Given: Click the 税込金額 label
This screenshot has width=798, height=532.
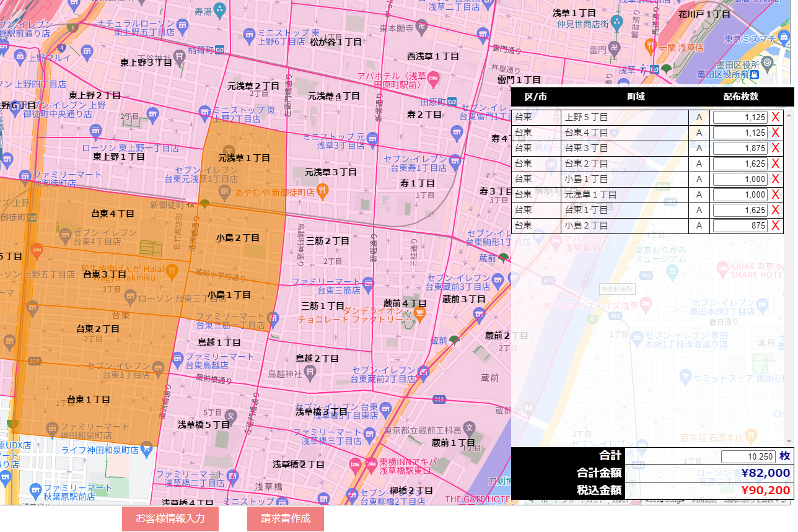Looking at the screenshot, I should point(598,491).
